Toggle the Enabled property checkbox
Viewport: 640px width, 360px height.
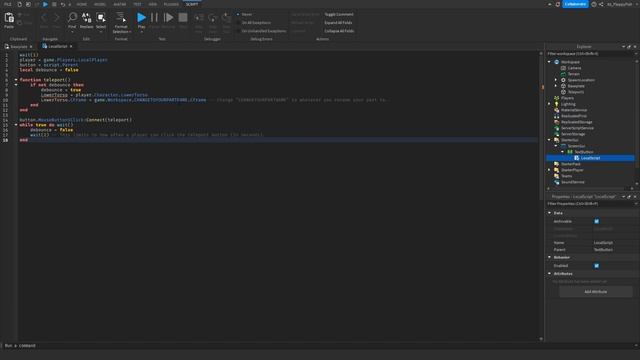(597, 266)
